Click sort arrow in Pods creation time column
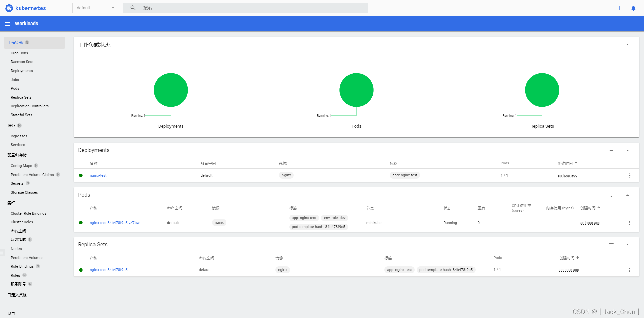This screenshot has height=318, width=644. tap(599, 208)
